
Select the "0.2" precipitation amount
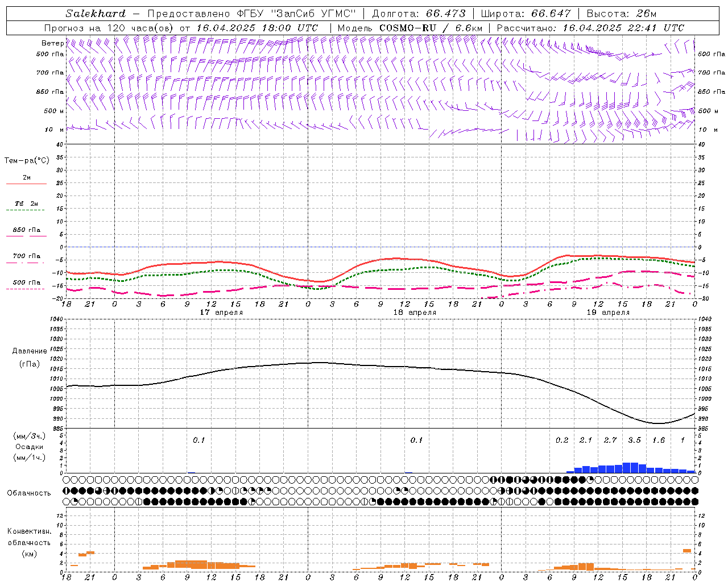pyautogui.click(x=562, y=440)
